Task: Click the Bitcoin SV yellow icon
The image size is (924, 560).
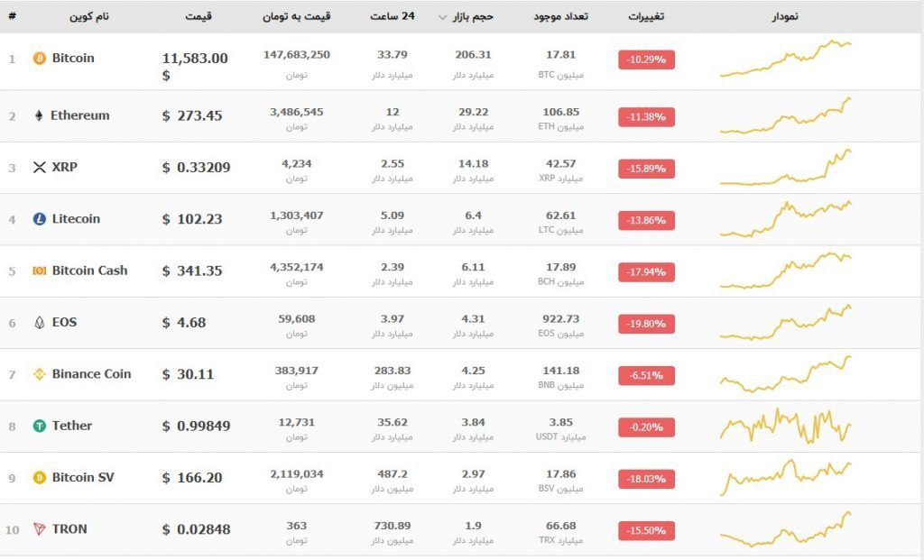Action: (x=38, y=477)
